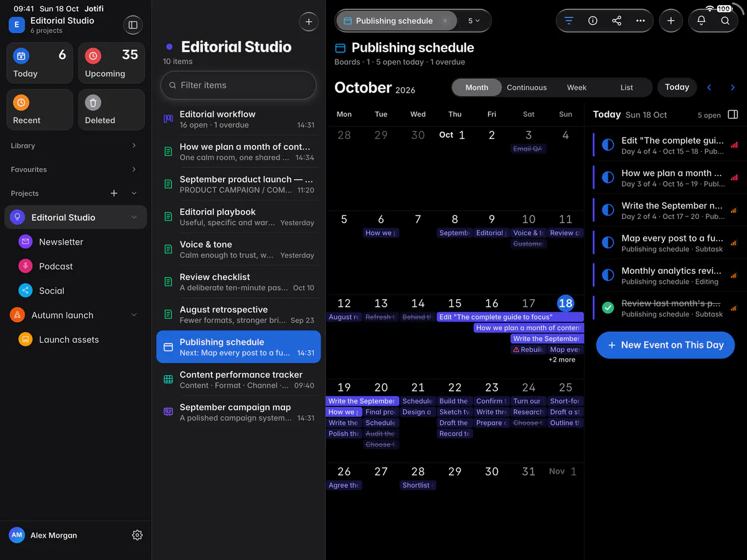
Task: Open the share icon
Action: point(616,21)
